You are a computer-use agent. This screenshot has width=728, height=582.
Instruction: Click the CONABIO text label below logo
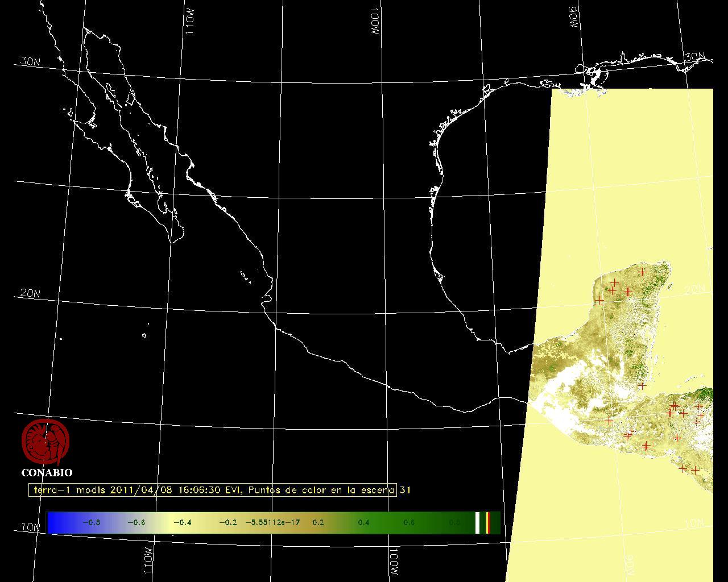click(47, 473)
